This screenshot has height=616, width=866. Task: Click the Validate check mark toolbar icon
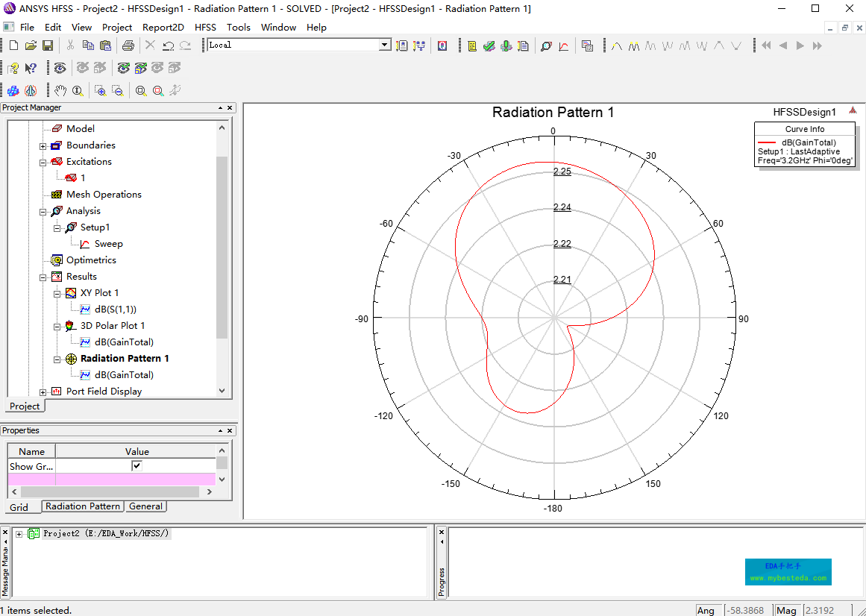tap(489, 45)
